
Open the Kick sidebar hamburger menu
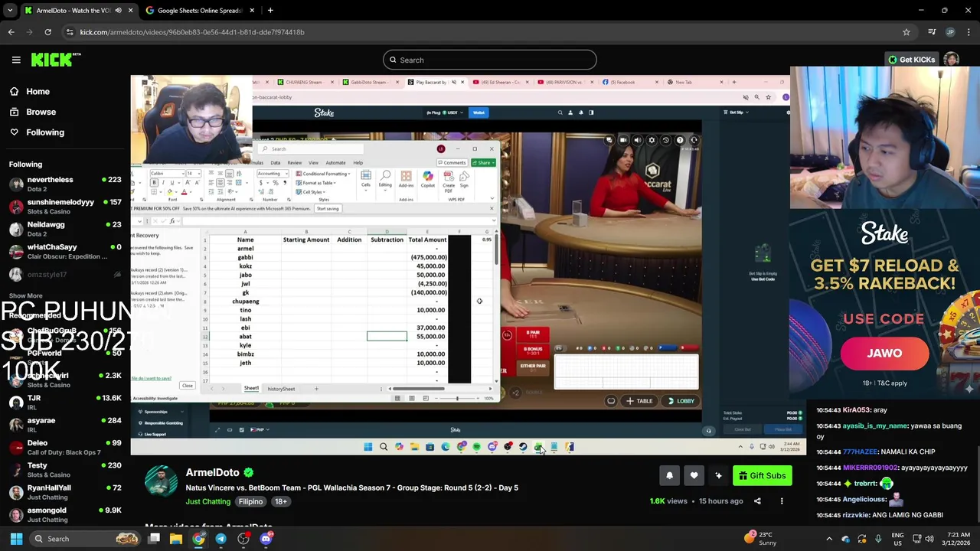16,60
